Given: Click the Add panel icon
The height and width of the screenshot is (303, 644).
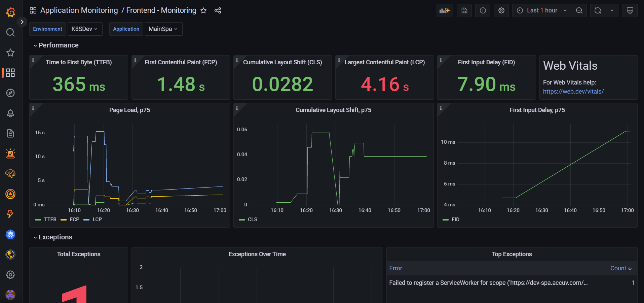Looking at the screenshot, I should (x=445, y=10).
